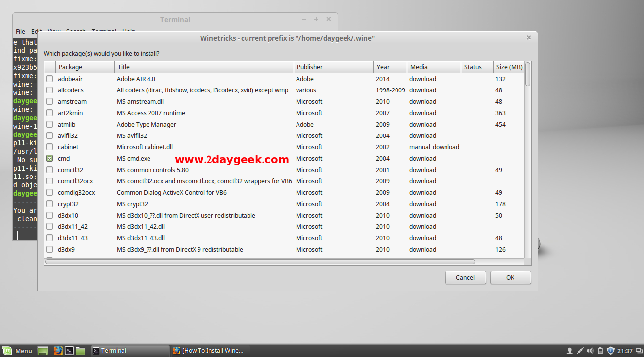The width and height of the screenshot is (644, 357).
Task: Enable the crypt32 checkbox
Action: click(x=50, y=204)
